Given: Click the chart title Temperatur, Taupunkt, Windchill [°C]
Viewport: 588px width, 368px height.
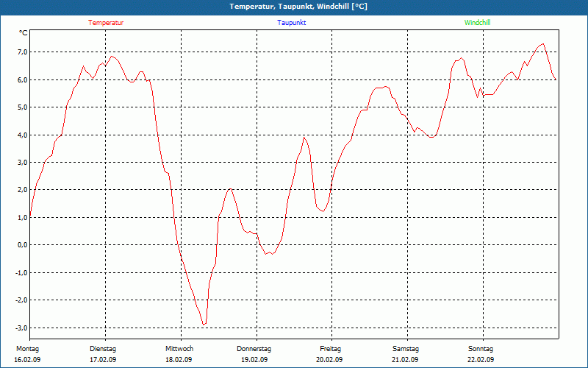Looking at the screenshot, I should coord(298,7).
